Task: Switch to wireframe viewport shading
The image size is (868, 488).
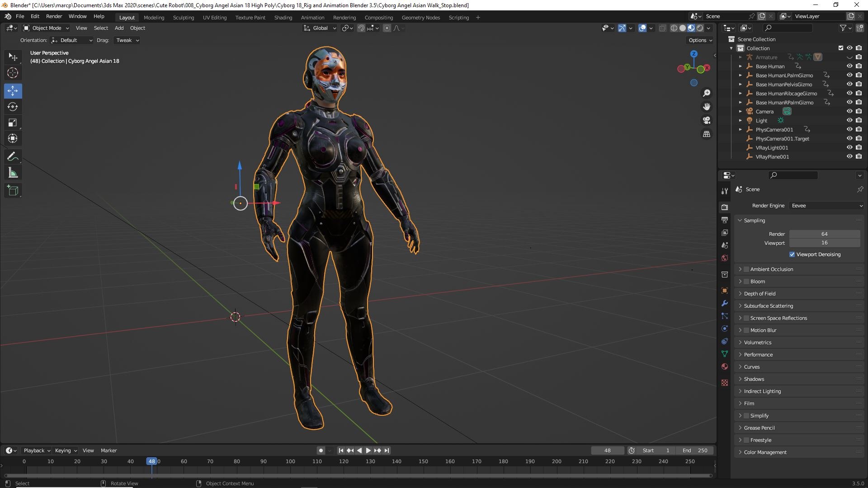Action: point(674,28)
